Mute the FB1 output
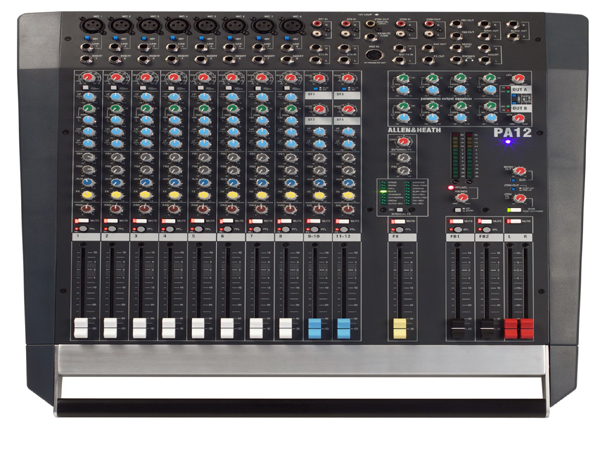Viewport: 600px width, 450px height. click(x=456, y=221)
